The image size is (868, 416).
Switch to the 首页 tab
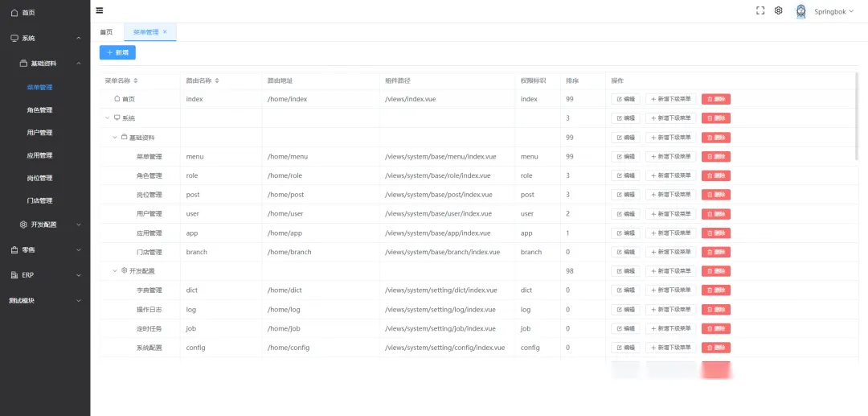(106, 32)
